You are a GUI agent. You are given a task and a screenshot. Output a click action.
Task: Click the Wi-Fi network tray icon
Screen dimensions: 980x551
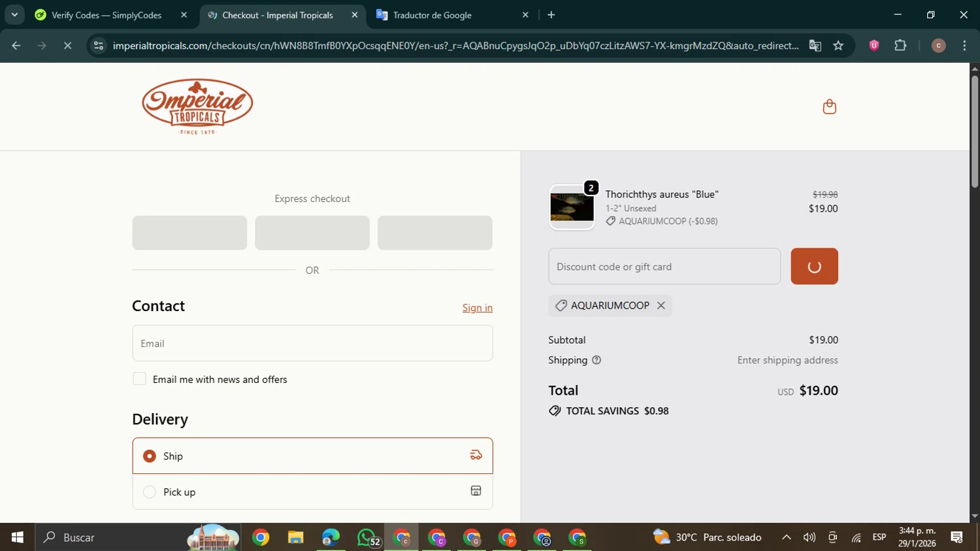click(856, 537)
